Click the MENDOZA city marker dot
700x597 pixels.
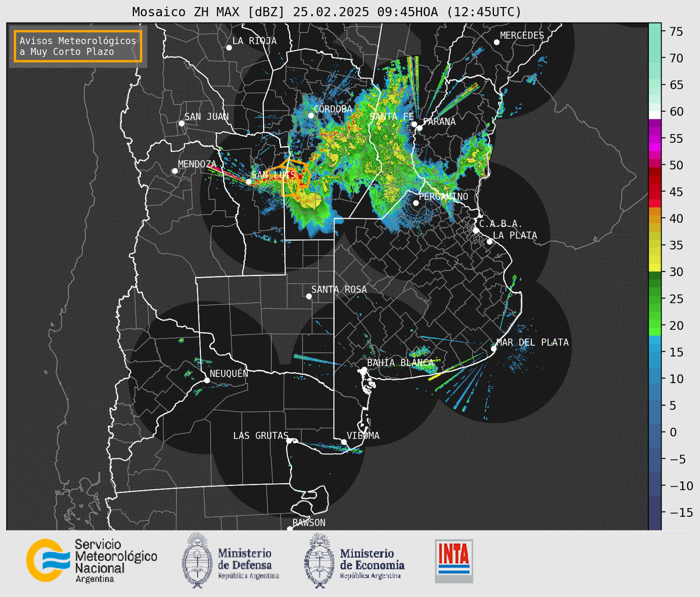pos(175,171)
